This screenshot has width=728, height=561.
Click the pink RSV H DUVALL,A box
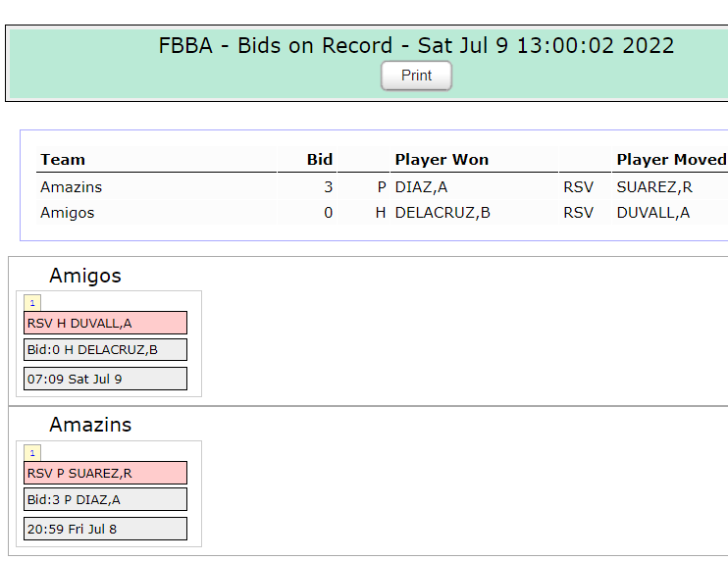point(105,323)
